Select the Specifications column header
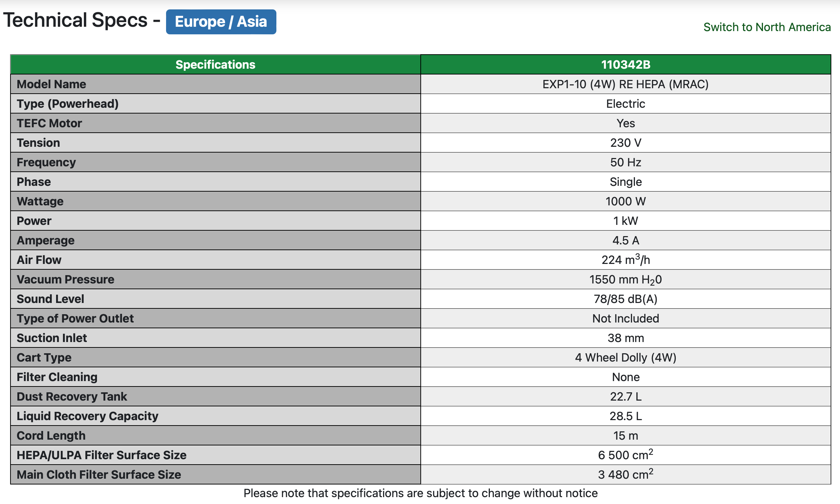 click(x=216, y=64)
